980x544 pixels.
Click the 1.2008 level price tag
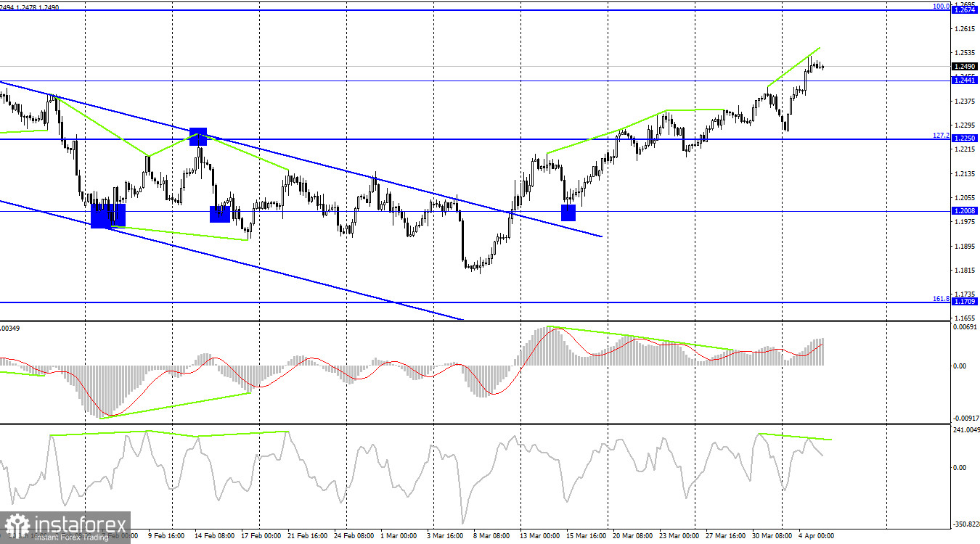pyautogui.click(x=964, y=211)
